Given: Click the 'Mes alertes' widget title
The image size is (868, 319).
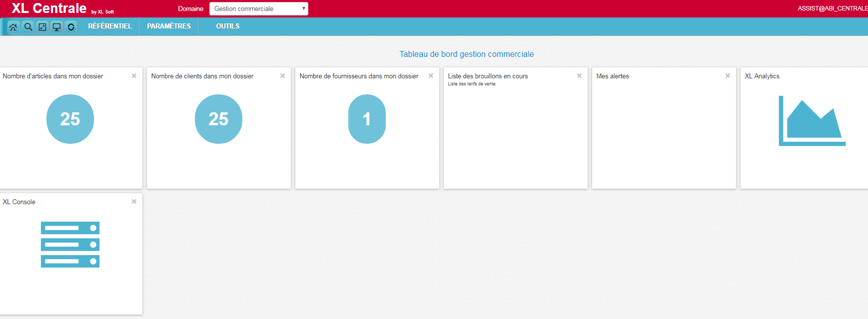Looking at the screenshot, I should point(613,76).
